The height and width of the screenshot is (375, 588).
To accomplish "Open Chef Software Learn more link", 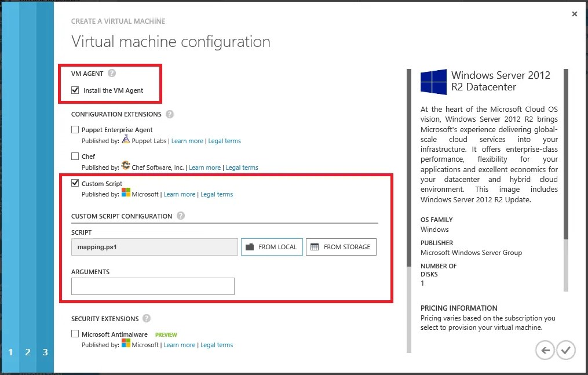I will 204,168.
